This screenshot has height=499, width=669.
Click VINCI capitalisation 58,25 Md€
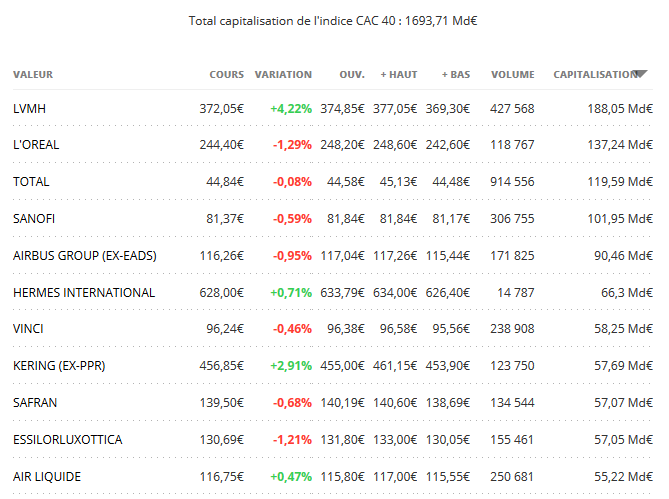pos(623,329)
